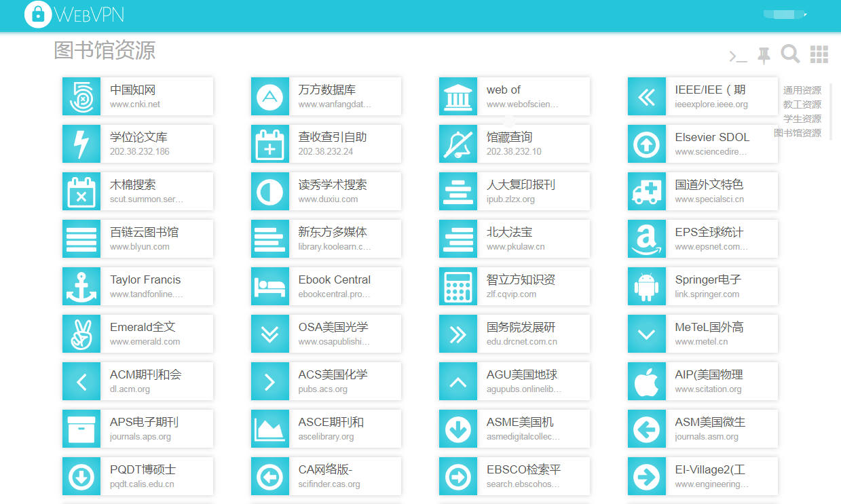This screenshot has width=841, height=504.
Task: Click the link.springer.com address text
Action: 707,294
